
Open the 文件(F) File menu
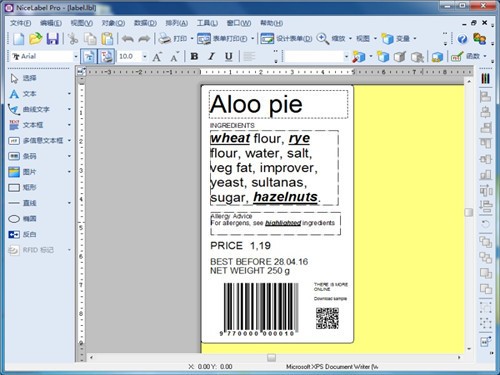pos(20,23)
